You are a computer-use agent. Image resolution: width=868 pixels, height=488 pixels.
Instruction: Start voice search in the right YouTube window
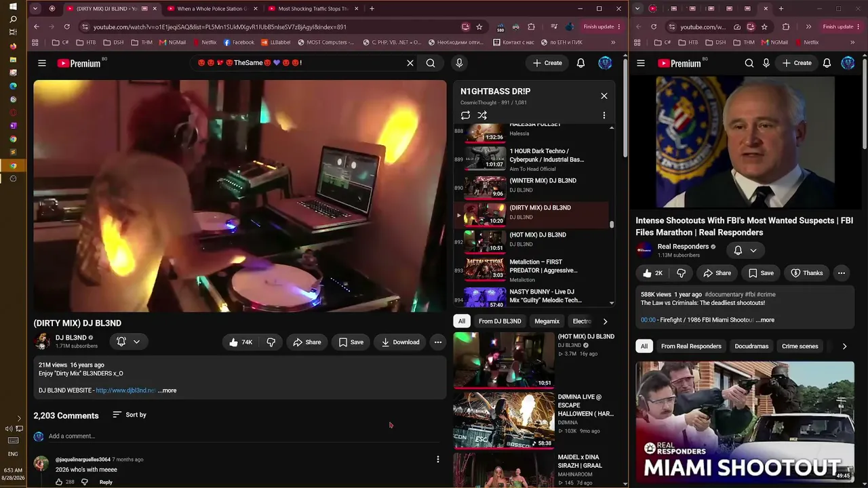pos(766,63)
